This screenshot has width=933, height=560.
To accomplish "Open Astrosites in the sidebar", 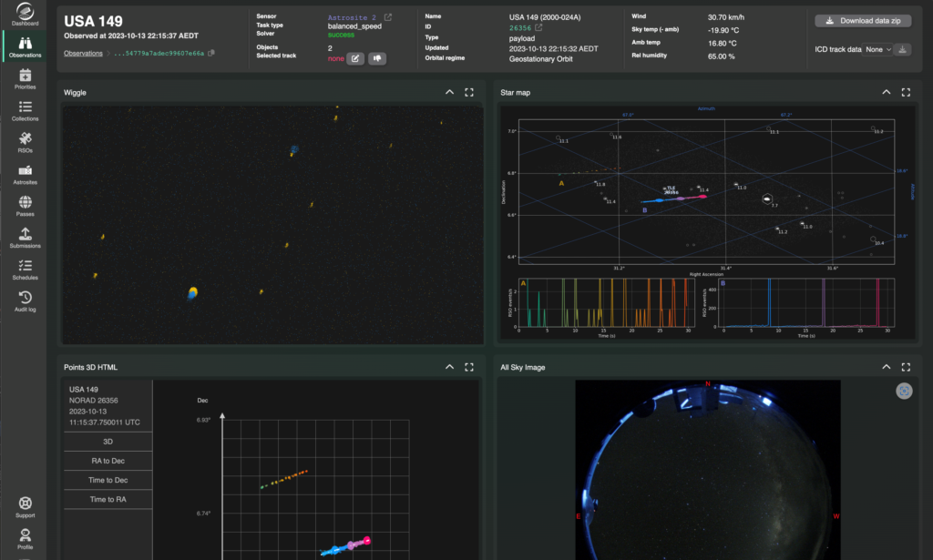I will click(x=25, y=174).
